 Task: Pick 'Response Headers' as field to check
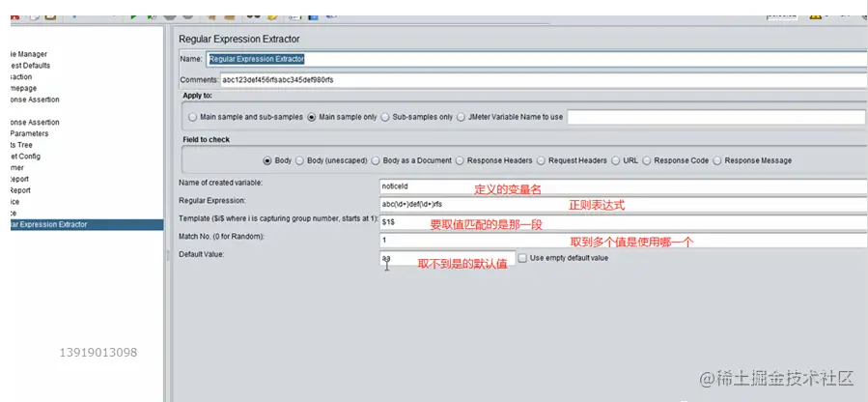(460, 160)
